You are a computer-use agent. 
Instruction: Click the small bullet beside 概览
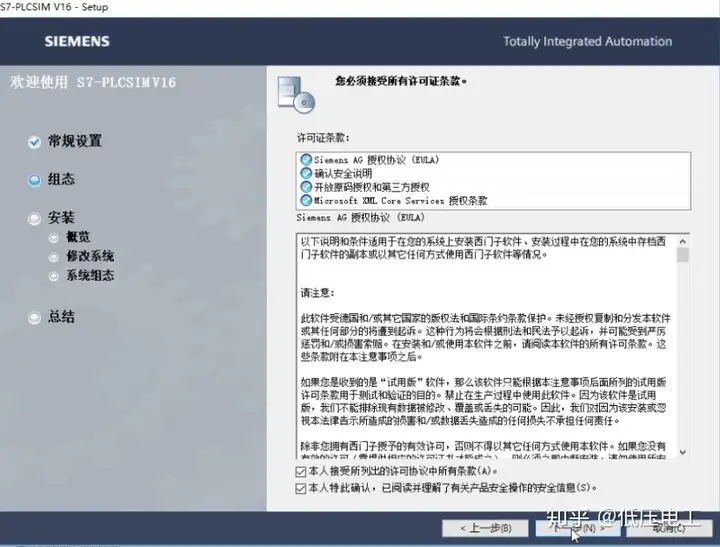tap(54, 237)
